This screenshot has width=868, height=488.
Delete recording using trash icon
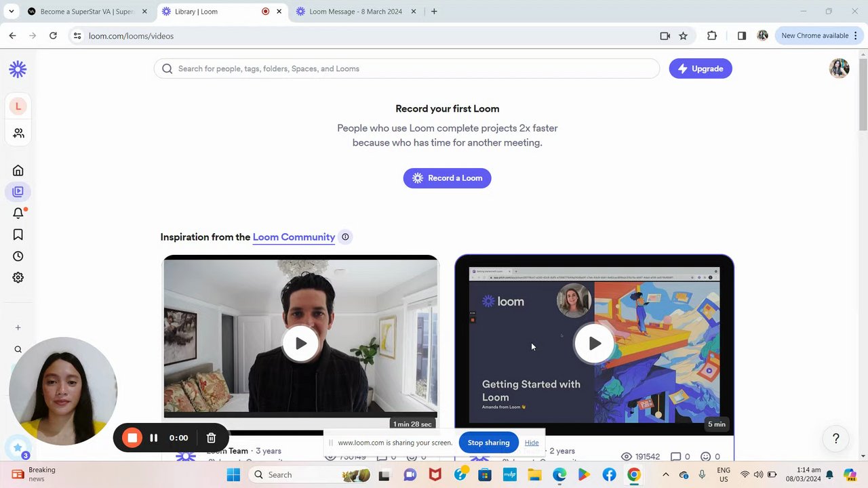point(211,438)
